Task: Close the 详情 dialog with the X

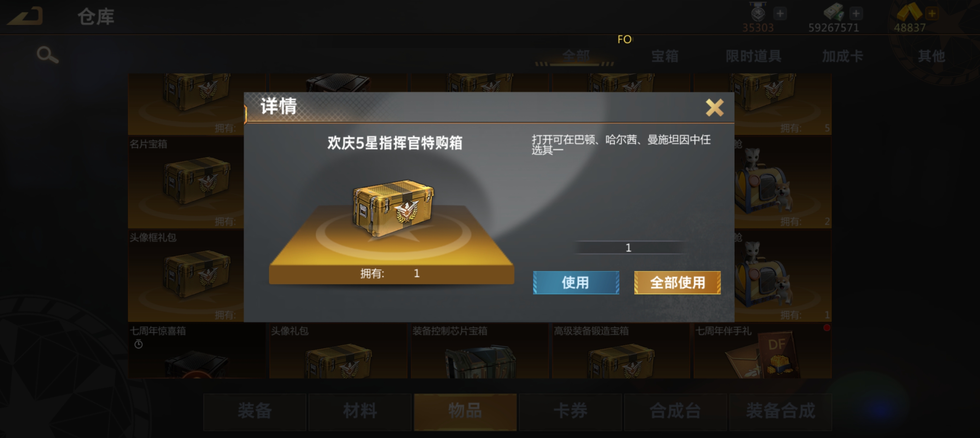Action: pyautogui.click(x=714, y=108)
